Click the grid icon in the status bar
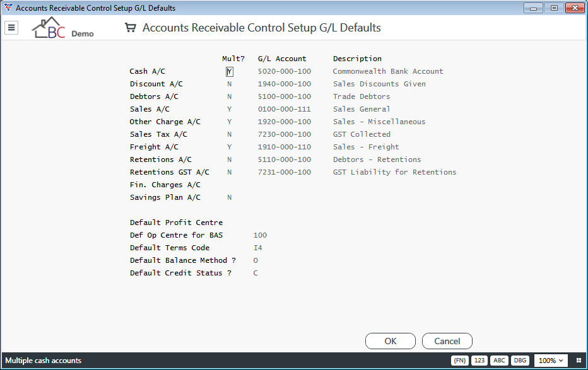 pyautogui.click(x=579, y=361)
